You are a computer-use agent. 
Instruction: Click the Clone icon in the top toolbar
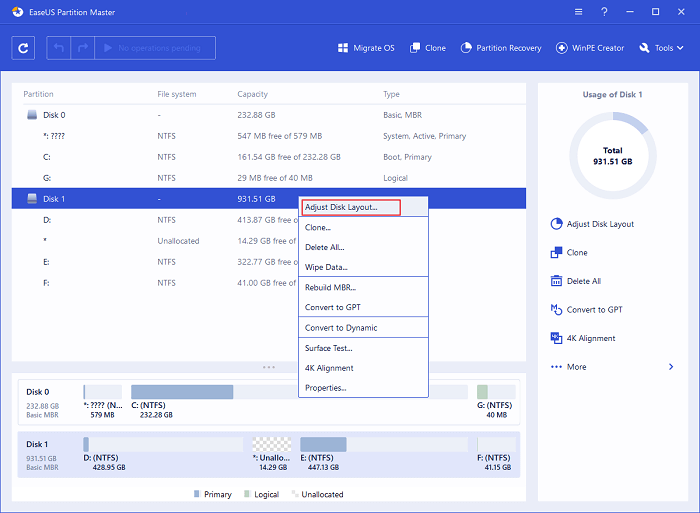click(415, 48)
